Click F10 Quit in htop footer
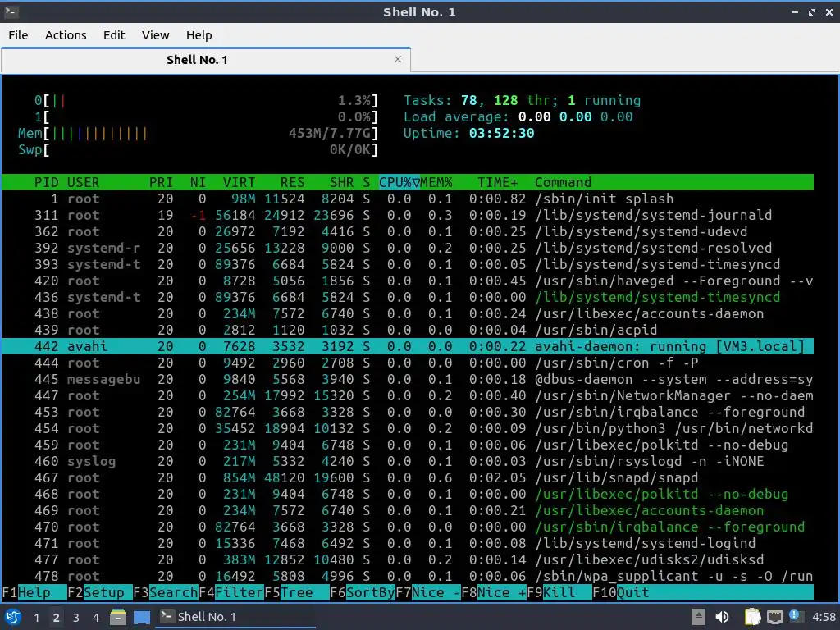The height and width of the screenshot is (630, 840). (x=622, y=592)
